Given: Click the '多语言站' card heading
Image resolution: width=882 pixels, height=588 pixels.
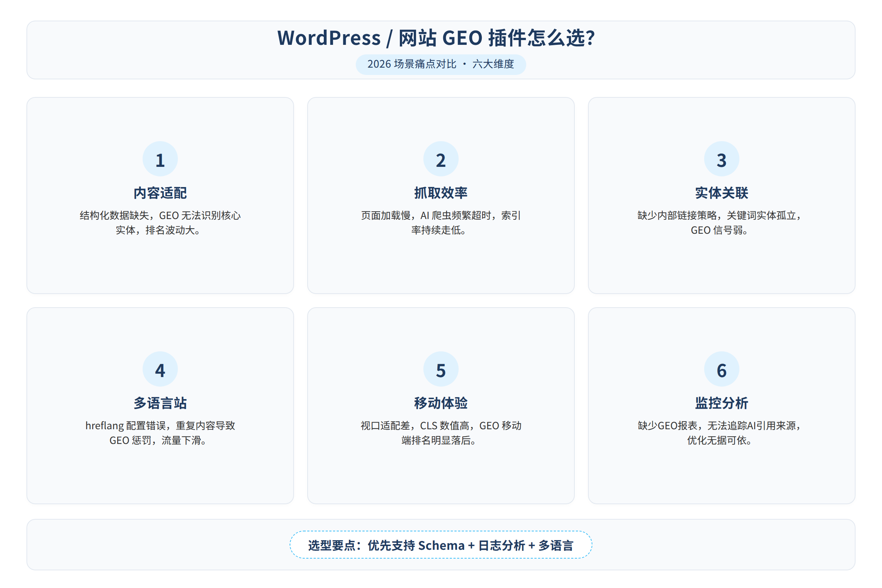Looking at the screenshot, I should click(160, 403).
